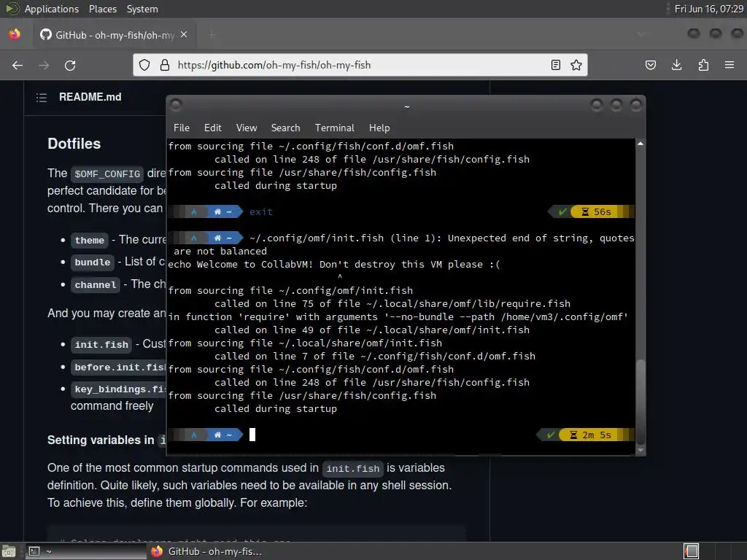Go back to the previous page in Firefox
The height and width of the screenshot is (560, 747).
18,65
